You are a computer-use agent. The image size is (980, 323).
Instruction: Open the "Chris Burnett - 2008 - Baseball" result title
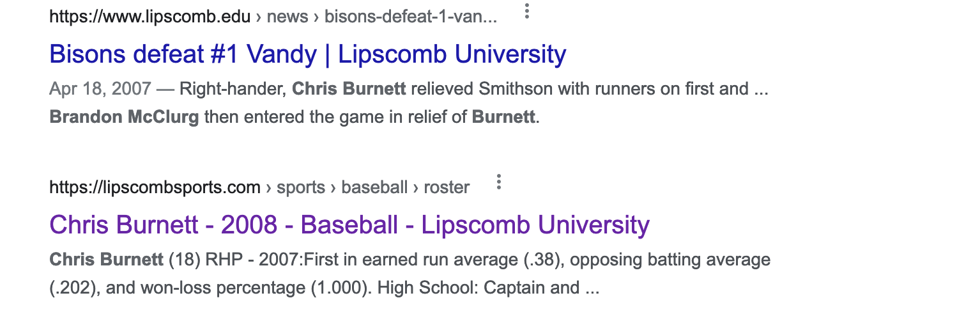click(x=349, y=225)
